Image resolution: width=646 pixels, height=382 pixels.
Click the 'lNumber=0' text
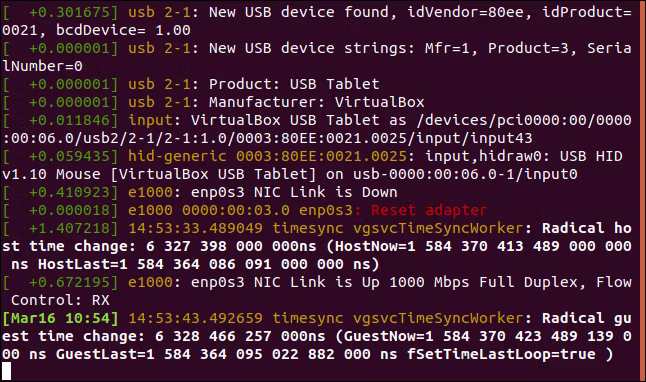[x=42, y=66]
